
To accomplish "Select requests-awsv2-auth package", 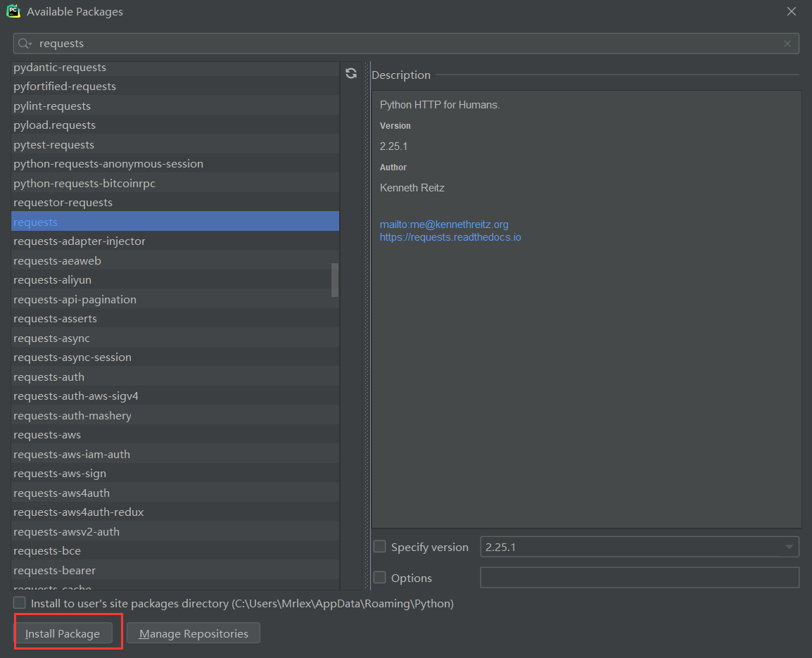I will (x=175, y=531).
